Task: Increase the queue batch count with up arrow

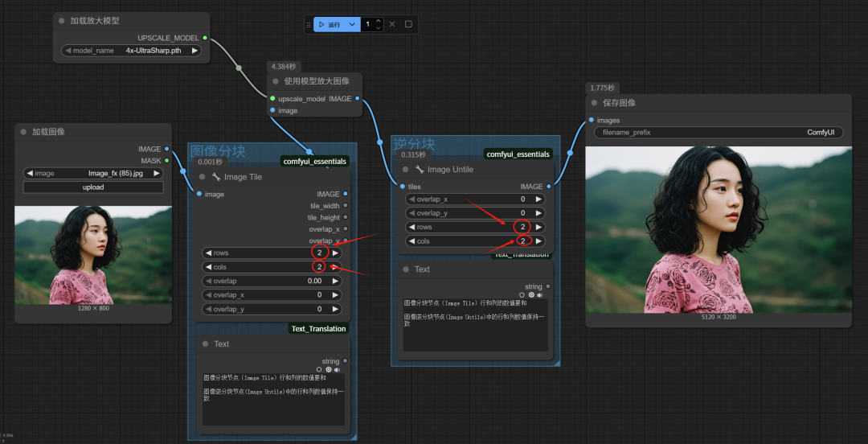Action: coord(378,22)
